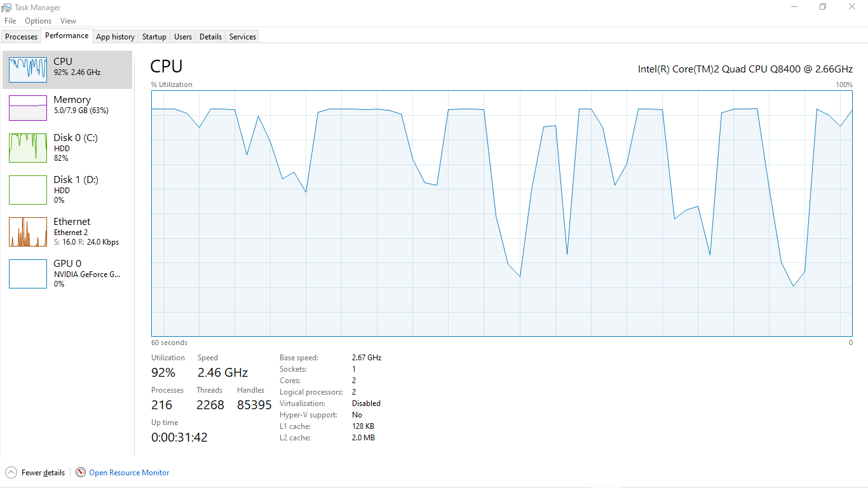Click the Intel Core 2 Quad CPU model name
The height and width of the screenshot is (488, 868).
745,69
